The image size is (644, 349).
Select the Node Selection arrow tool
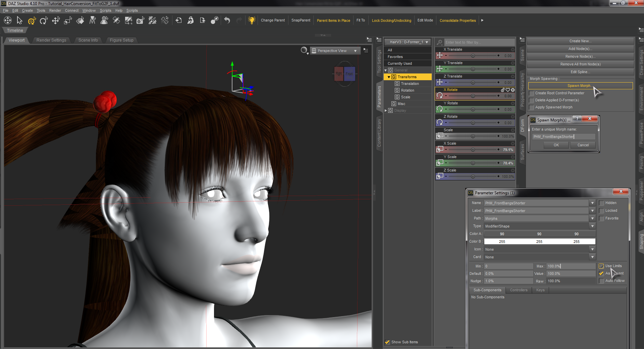(x=19, y=20)
